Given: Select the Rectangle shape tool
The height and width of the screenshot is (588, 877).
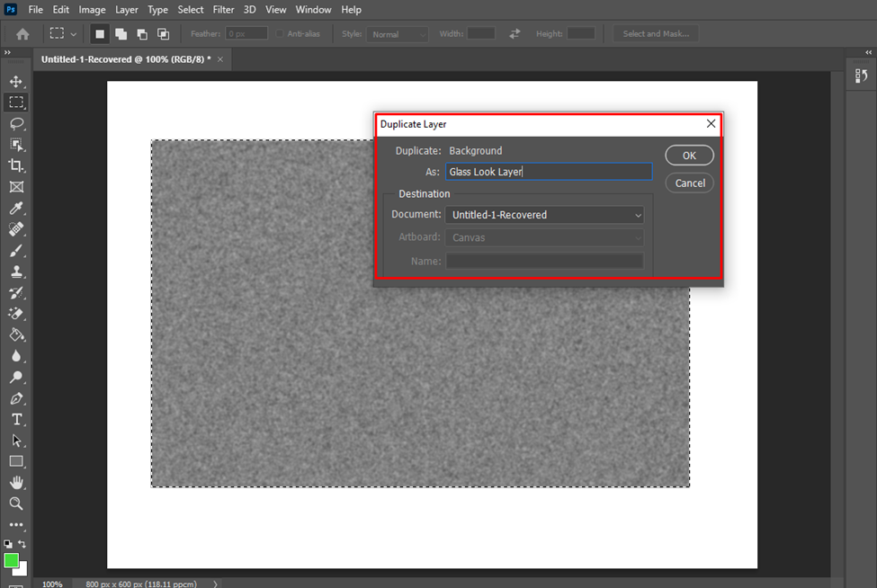Looking at the screenshot, I should pyautogui.click(x=16, y=462).
